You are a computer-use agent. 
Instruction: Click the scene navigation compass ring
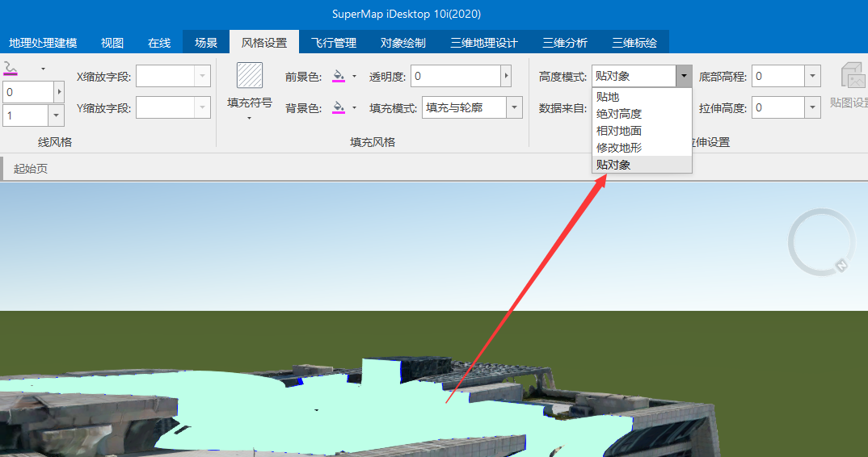tap(821, 242)
